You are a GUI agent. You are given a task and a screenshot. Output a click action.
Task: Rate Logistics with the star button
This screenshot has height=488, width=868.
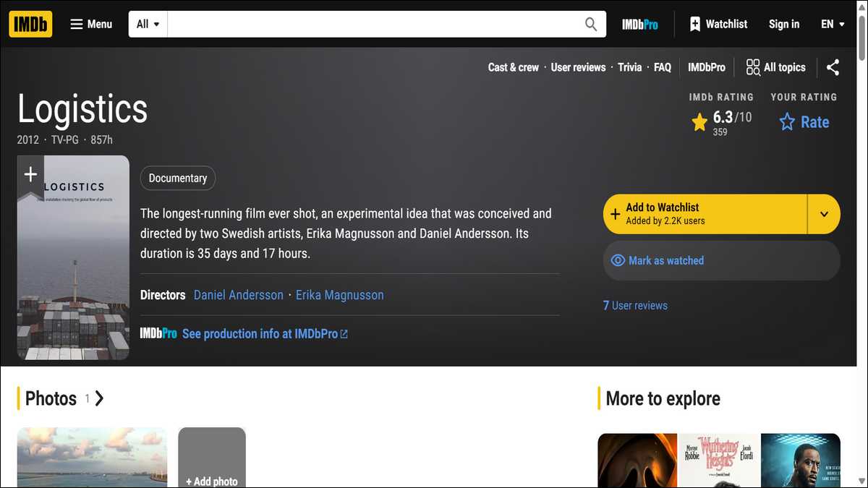point(804,121)
